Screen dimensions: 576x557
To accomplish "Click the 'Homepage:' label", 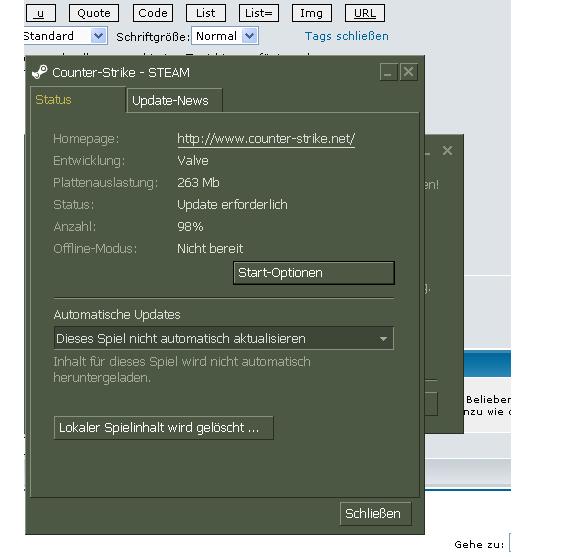I will 86,139.
